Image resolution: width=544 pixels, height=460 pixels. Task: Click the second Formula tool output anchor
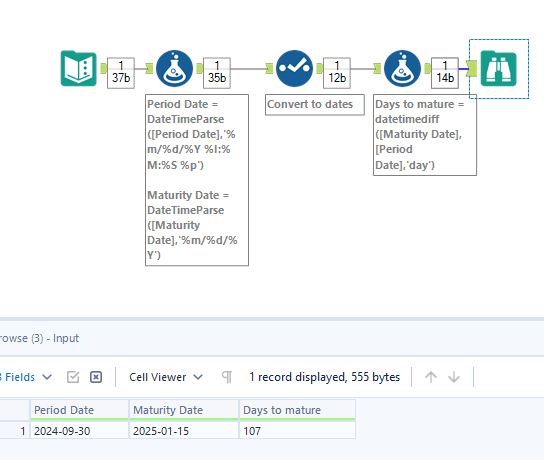(x=428, y=68)
